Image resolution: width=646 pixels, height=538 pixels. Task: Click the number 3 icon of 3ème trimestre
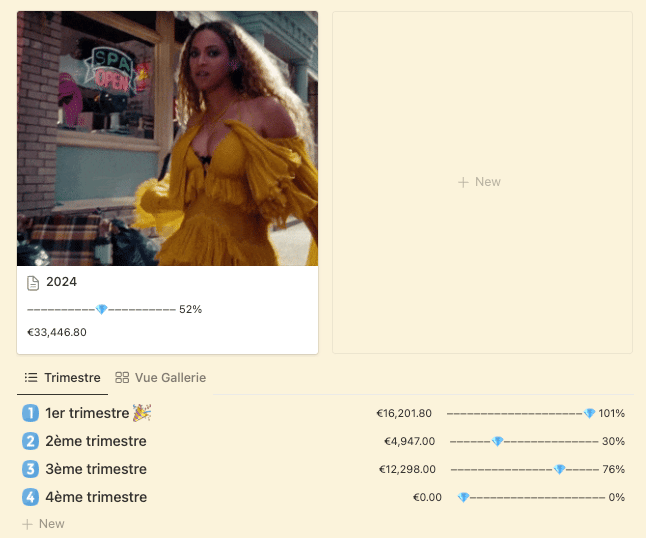pos(30,469)
